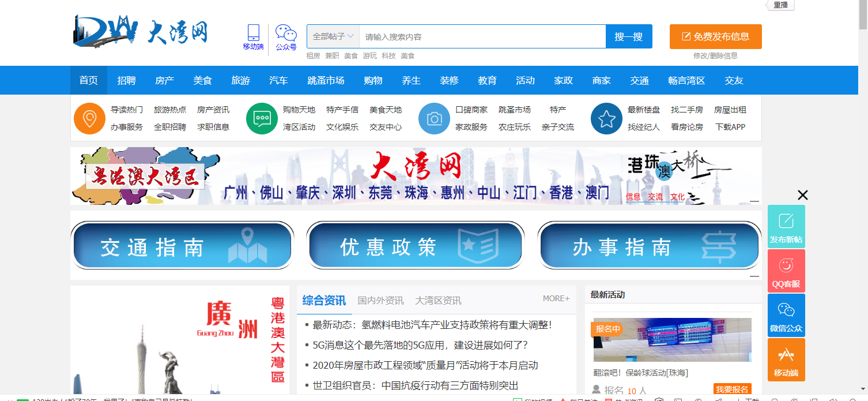The image size is (868, 401).
Task: Open 房产 in the navigation bar
Action: (x=164, y=80)
